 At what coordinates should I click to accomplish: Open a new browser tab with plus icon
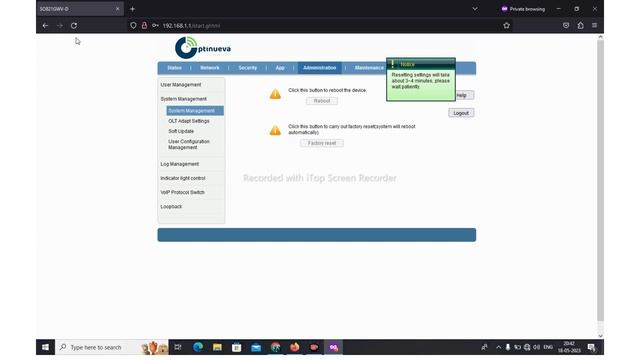132,9
